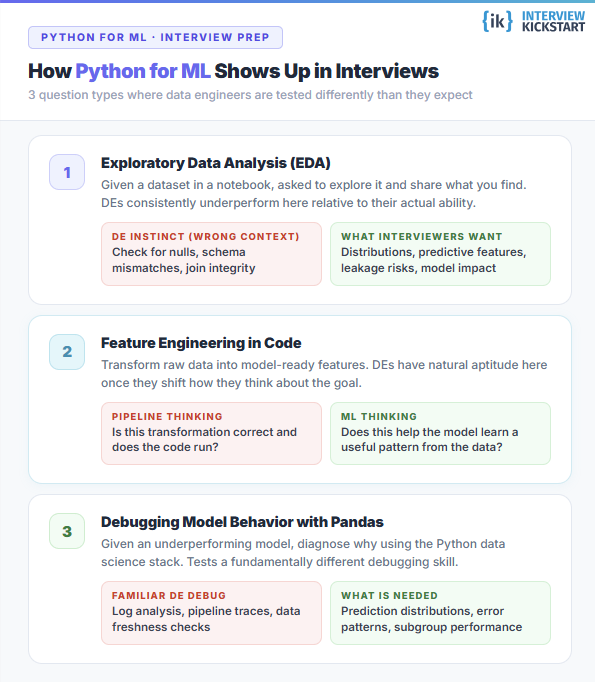Click text 'once they shift how they think'
Image resolution: width=595 pixels, height=682 pixels.
click(187, 383)
